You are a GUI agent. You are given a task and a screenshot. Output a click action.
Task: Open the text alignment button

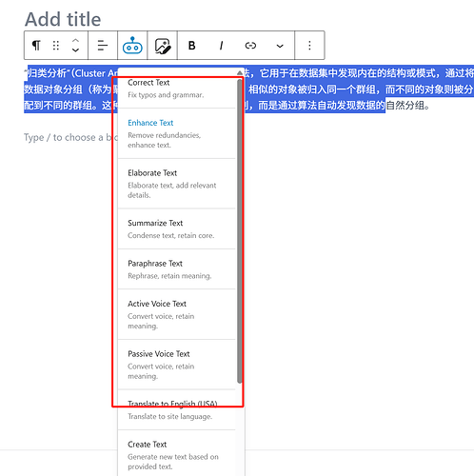103,46
